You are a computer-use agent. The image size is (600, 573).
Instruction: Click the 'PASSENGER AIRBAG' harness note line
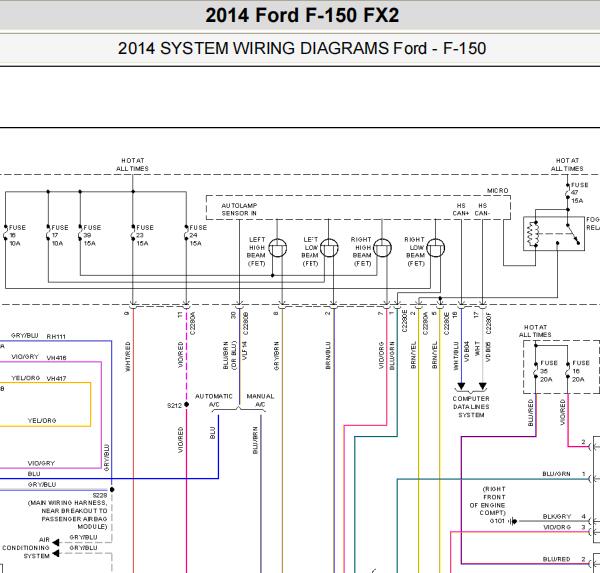[74, 519]
